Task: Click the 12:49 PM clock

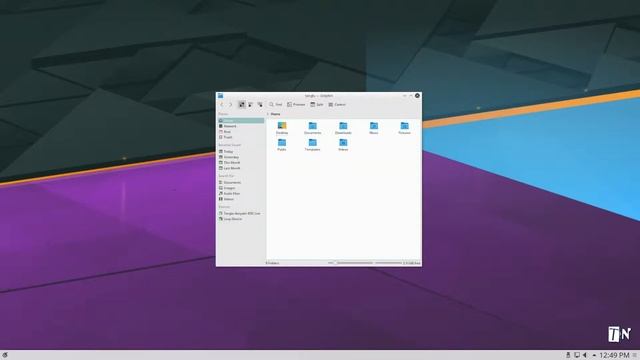Action: coord(614,355)
